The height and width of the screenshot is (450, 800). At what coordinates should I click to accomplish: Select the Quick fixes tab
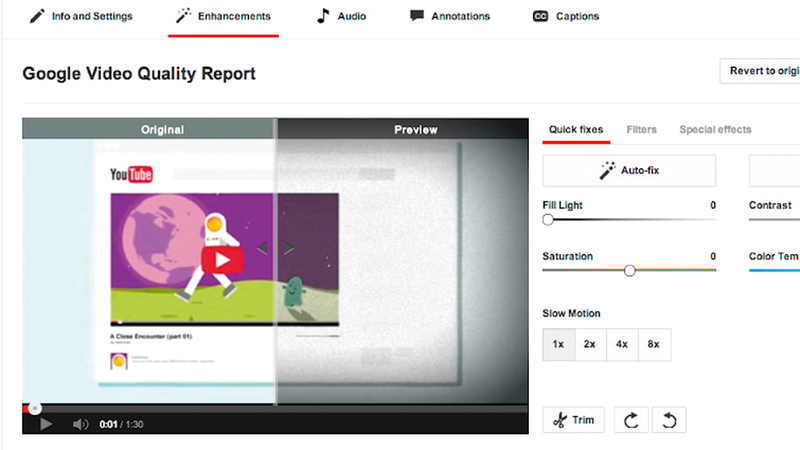coord(576,130)
